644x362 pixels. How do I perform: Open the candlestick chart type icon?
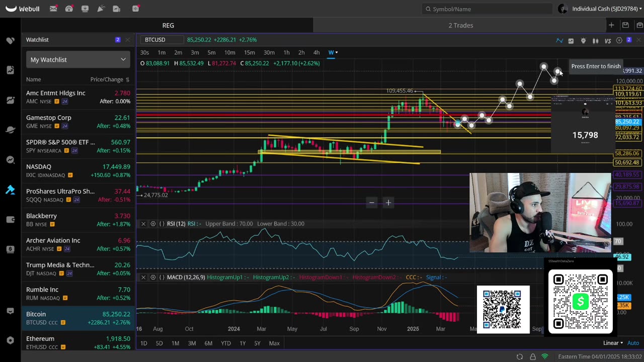coord(595,40)
